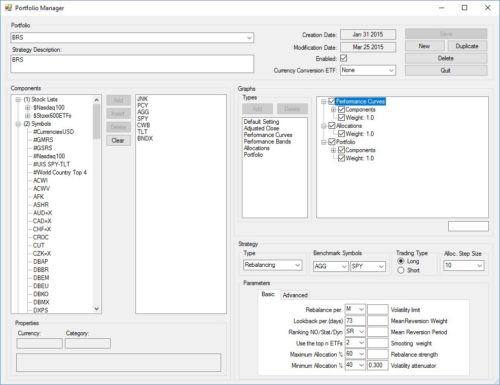This screenshot has width=500, height=385.
Task: Open the Strategy Type Rebalancing dropdown
Action: (298, 265)
